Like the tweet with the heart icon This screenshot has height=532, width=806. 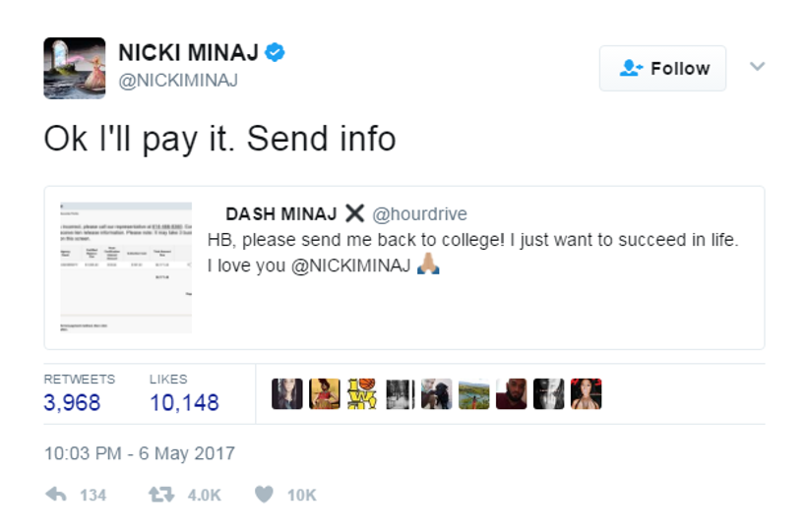(264, 494)
